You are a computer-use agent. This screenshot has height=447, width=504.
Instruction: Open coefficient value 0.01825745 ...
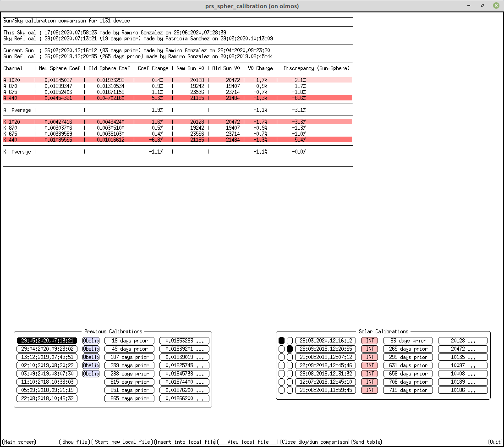[185, 365]
